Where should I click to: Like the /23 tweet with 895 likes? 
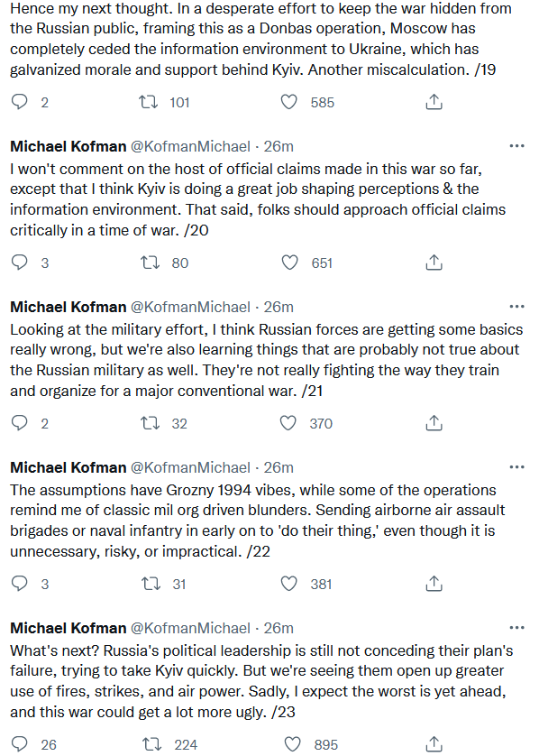pyautogui.click(x=292, y=744)
